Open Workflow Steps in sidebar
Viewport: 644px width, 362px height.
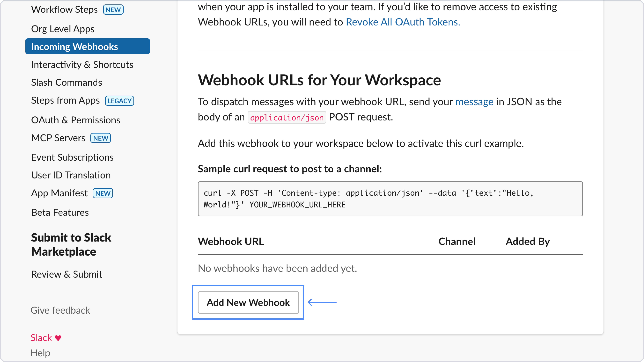(x=64, y=9)
